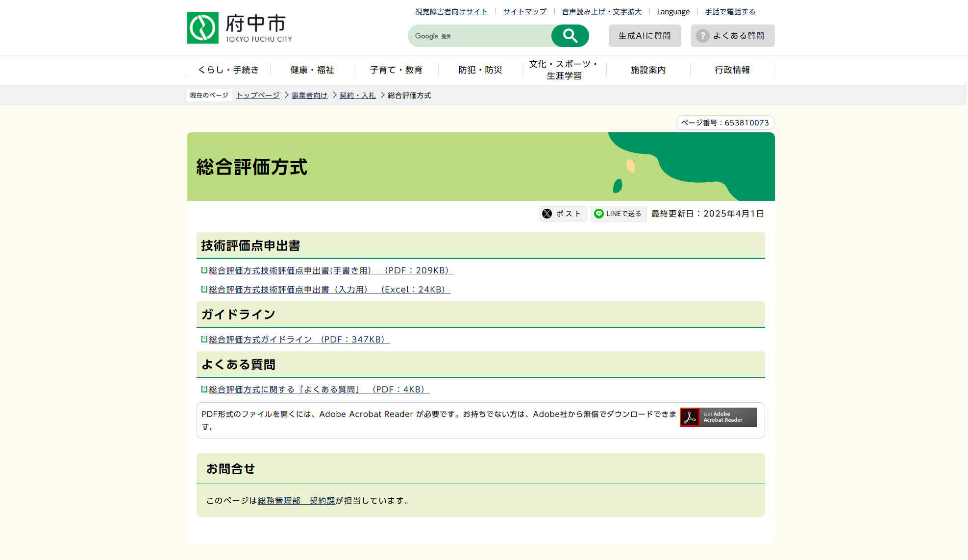
Task: Go to トップページ breadcrumb
Action: pyautogui.click(x=258, y=96)
